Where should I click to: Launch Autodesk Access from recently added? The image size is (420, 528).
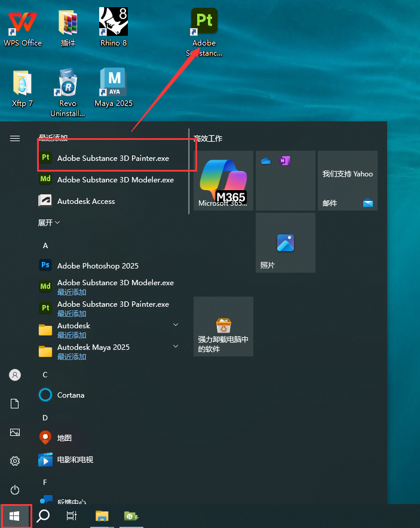(113, 201)
